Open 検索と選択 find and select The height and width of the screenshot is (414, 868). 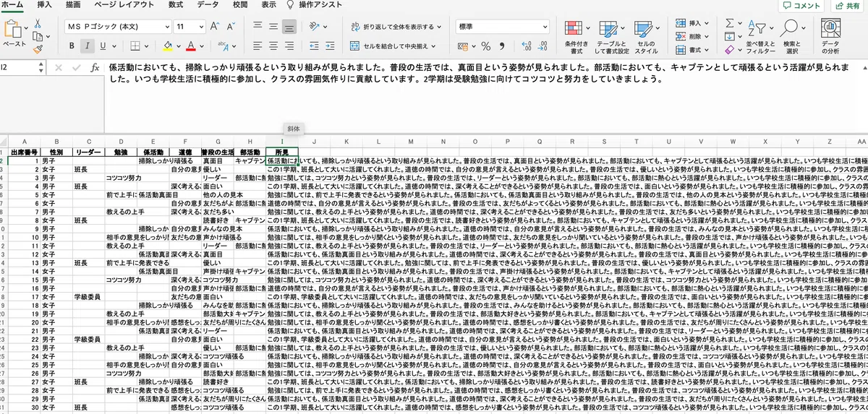(792, 36)
